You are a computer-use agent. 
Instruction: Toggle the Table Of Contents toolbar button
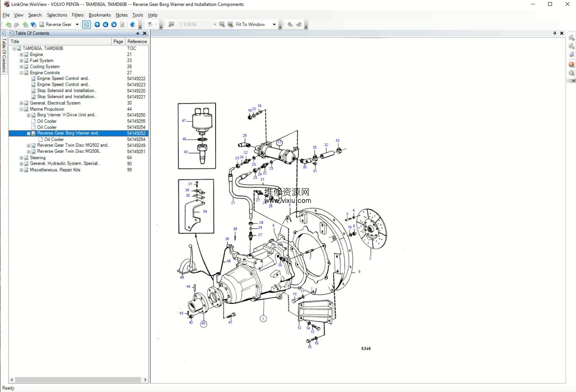click(x=86, y=25)
